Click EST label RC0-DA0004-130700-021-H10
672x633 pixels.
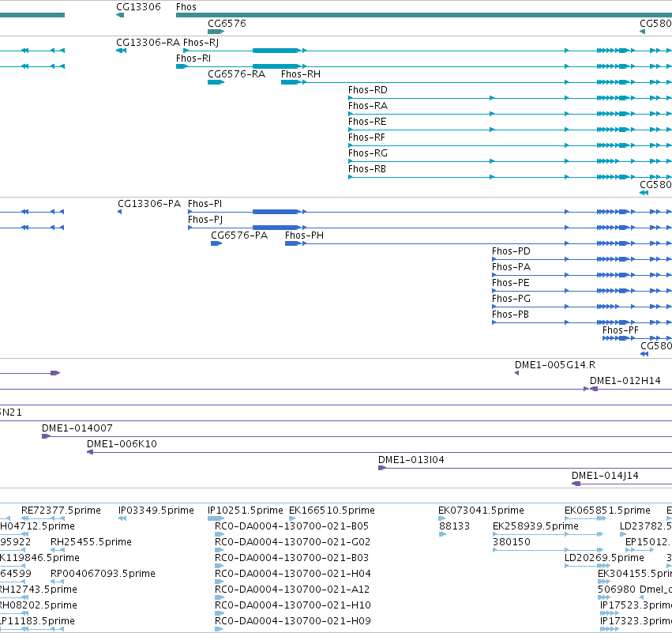tap(293, 606)
